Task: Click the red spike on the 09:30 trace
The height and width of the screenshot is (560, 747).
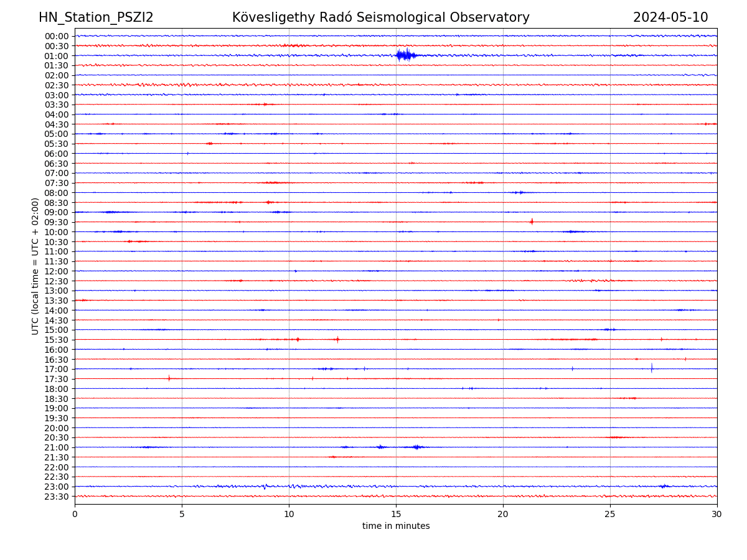Action: point(532,222)
